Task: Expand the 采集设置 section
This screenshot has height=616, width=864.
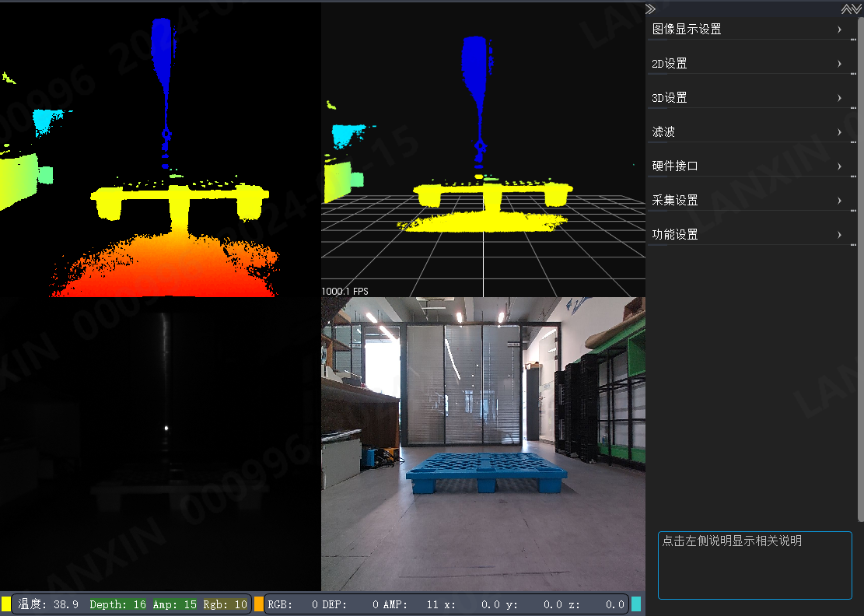Action: [751, 200]
